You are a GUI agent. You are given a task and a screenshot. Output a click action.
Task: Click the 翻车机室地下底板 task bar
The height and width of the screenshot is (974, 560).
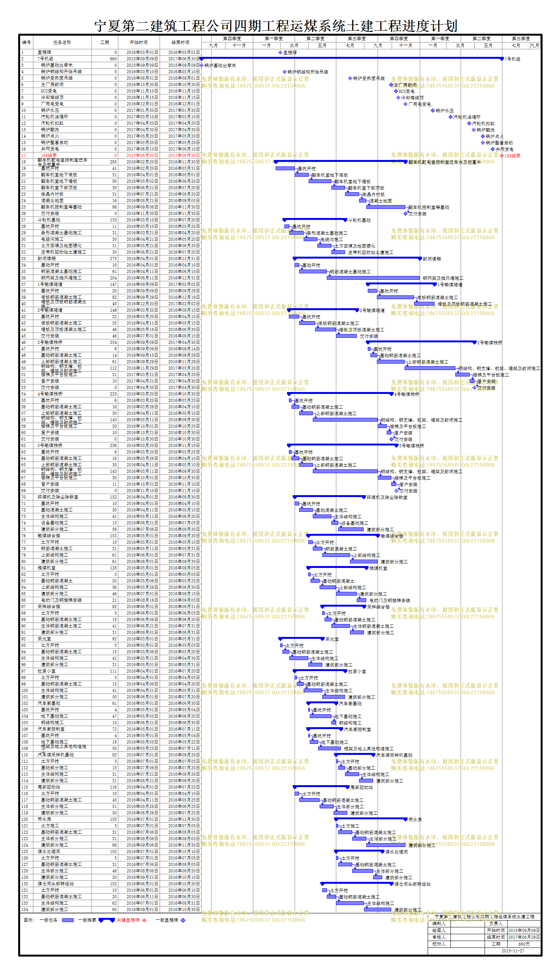click(x=302, y=175)
